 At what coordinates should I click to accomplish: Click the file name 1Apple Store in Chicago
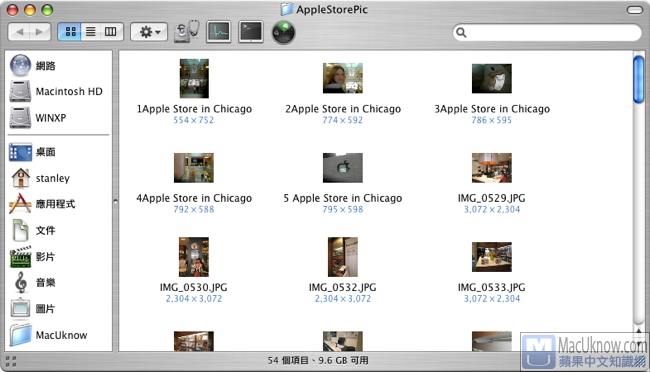click(194, 109)
